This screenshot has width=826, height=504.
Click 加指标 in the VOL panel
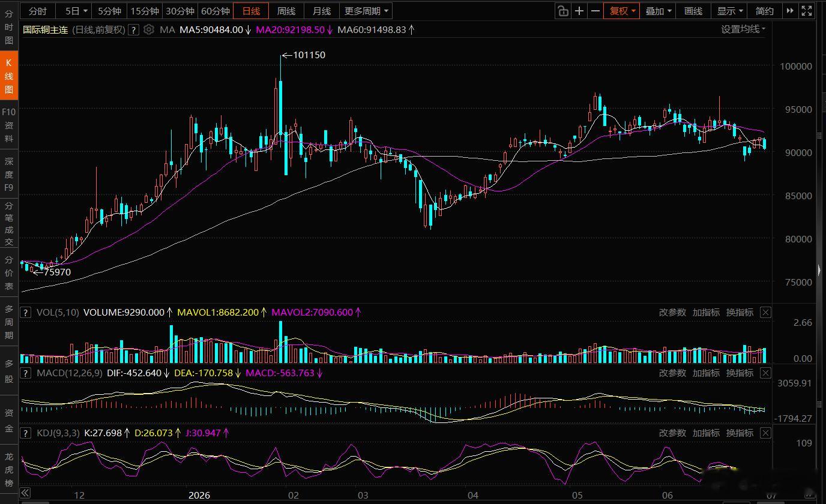coord(706,312)
